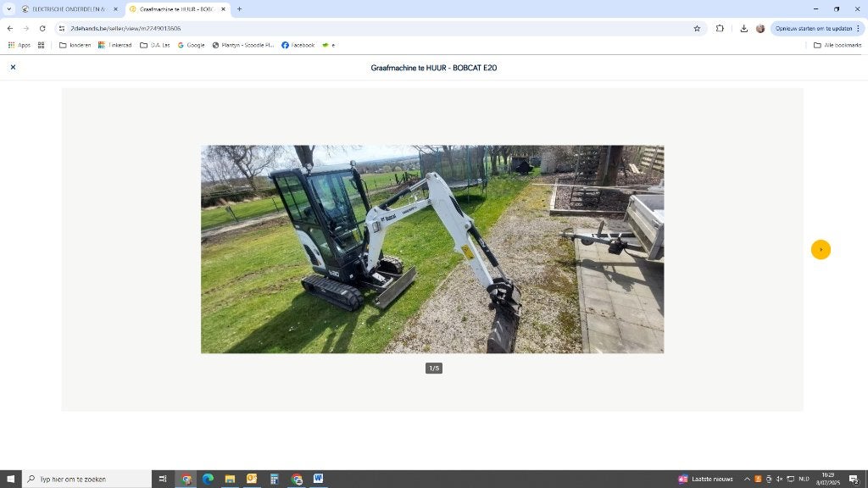The image size is (868, 488).
Task: Click the 1/5 image counter badge
Action: click(x=433, y=368)
